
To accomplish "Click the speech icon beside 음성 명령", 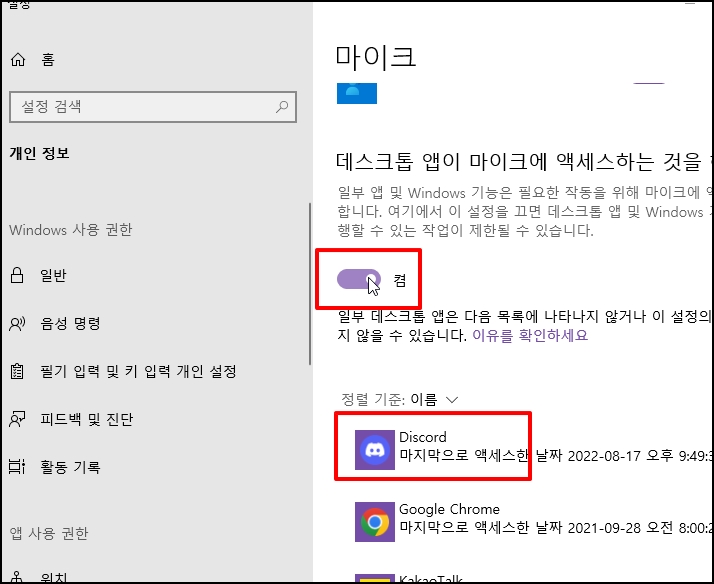I will pyautogui.click(x=17, y=324).
